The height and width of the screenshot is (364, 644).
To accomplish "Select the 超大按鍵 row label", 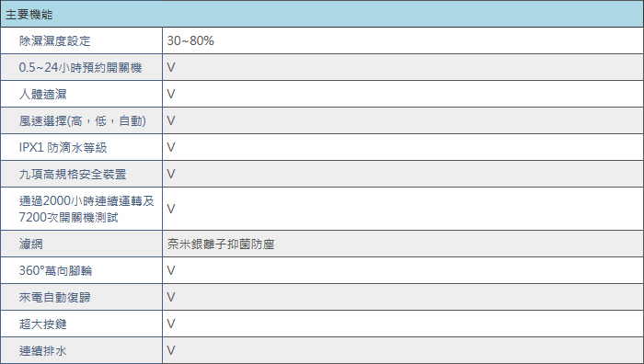I will (x=42, y=324).
